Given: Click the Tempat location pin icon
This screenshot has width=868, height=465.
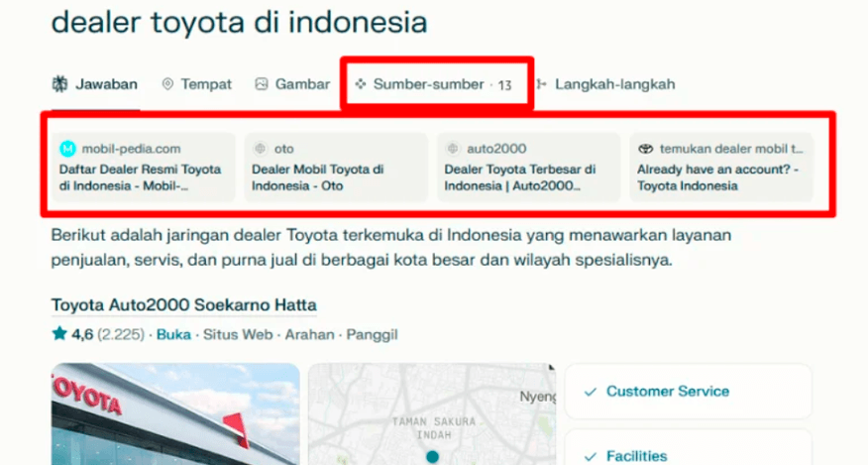Looking at the screenshot, I should (x=167, y=83).
